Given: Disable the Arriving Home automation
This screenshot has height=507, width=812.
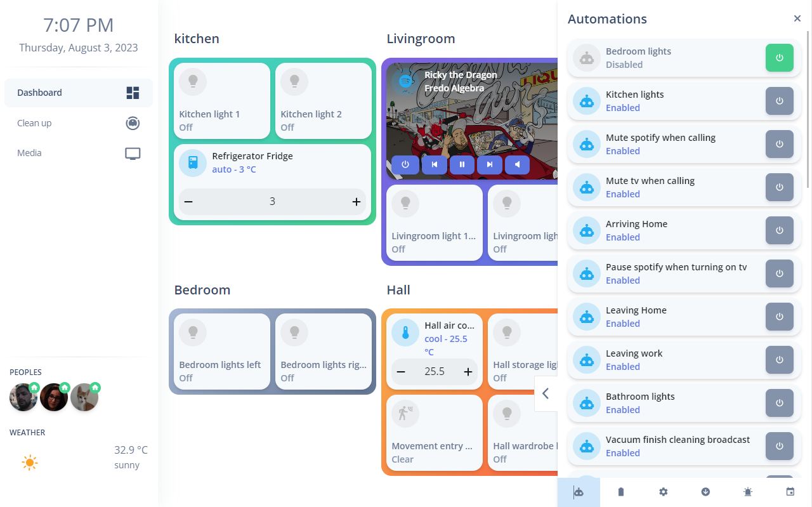Looking at the screenshot, I should tap(780, 230).
